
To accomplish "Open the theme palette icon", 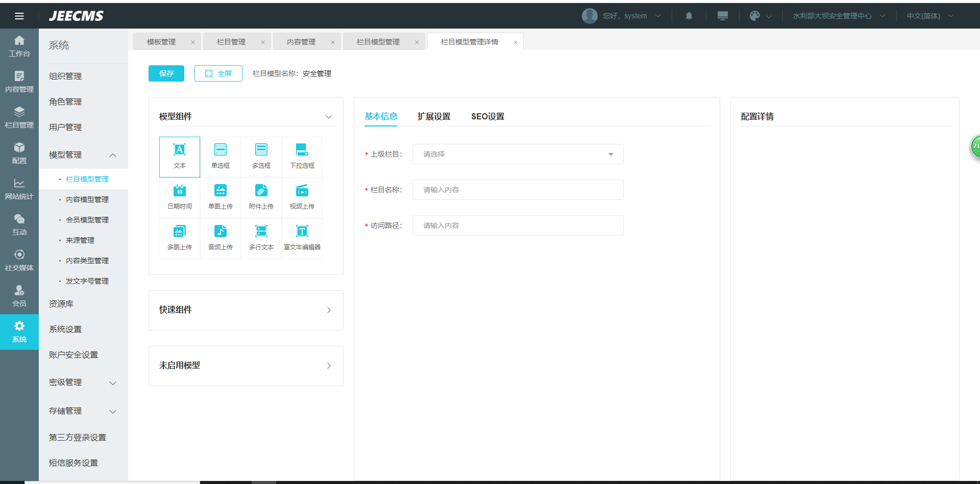I will click(x=754, y=16).
